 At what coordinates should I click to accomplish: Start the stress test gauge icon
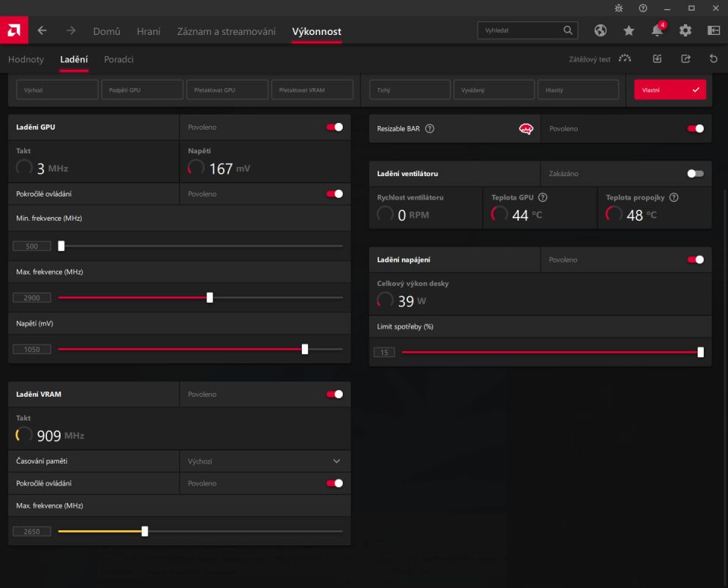pyautogui.click(x=625, y=58)
